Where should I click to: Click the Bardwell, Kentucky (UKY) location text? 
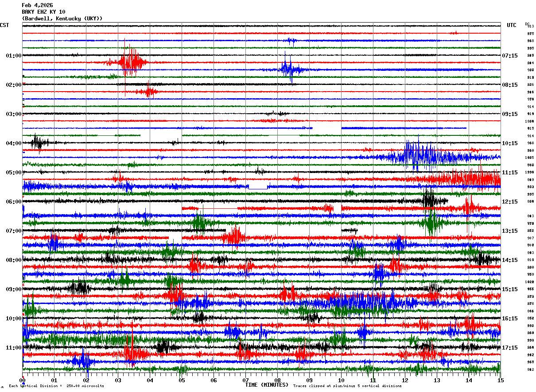click(62, 19)
